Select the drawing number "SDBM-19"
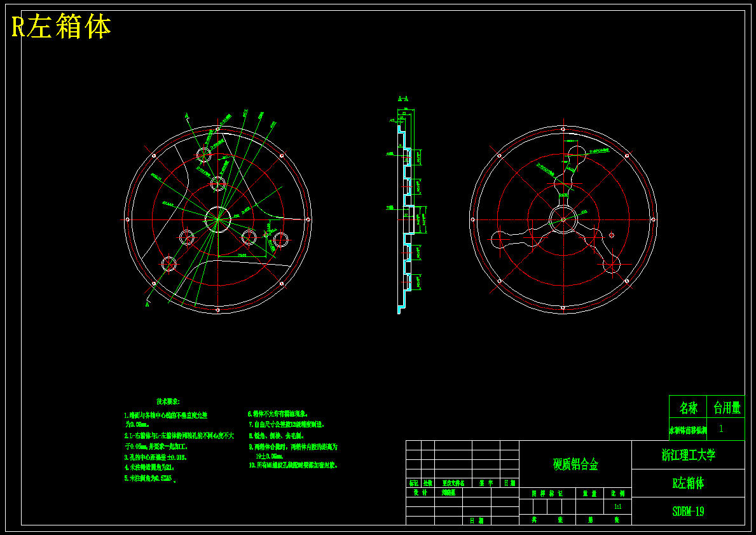Viewport: 756px width, 535px height. coord(688,511)
